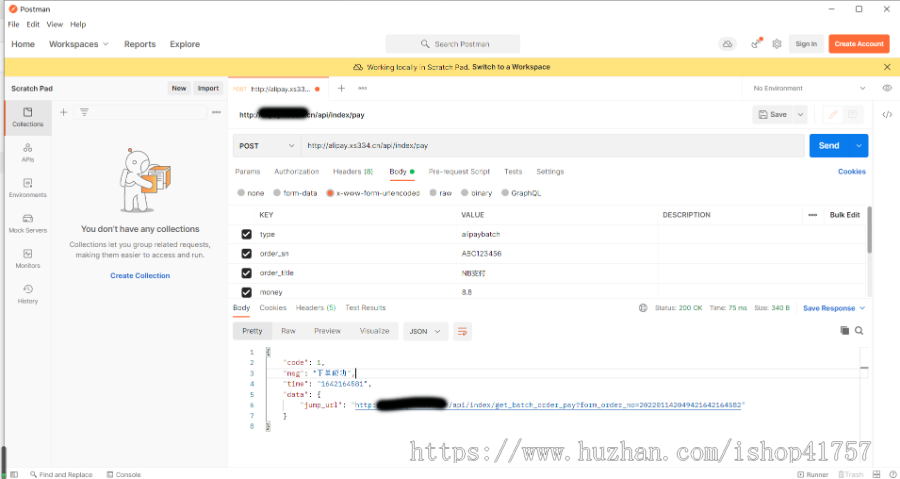Select x-www-form-urlencoded body type radio
The height and width of the screenshot is (479, 900).
coord(330,193)
